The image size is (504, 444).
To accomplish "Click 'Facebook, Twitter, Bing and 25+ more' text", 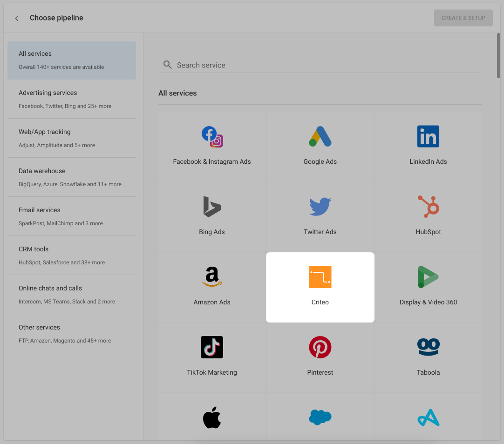I will click(65, 106).
